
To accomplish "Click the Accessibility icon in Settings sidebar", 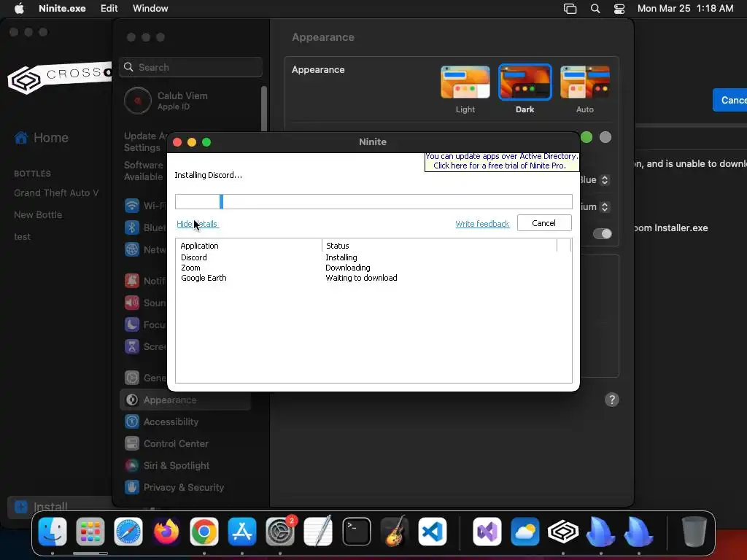I will click(132, 421).
